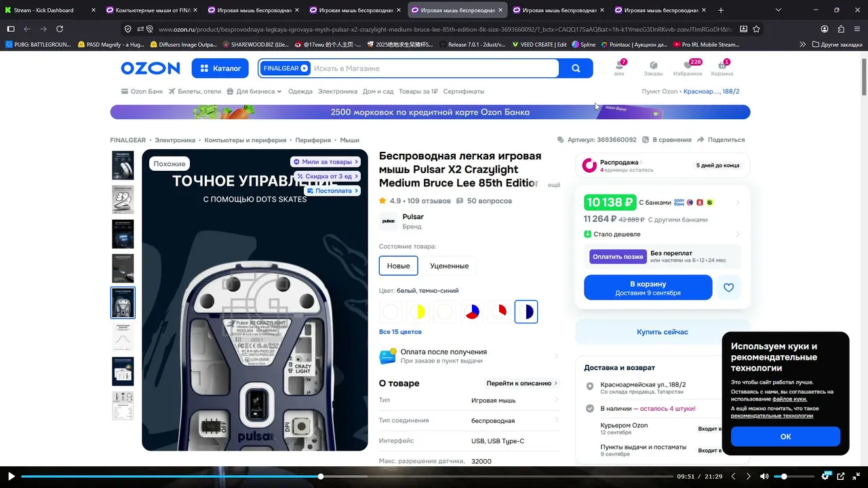Screen dimensions: 868x488
Task: Pop out the video player
Action: pos(841,476)
